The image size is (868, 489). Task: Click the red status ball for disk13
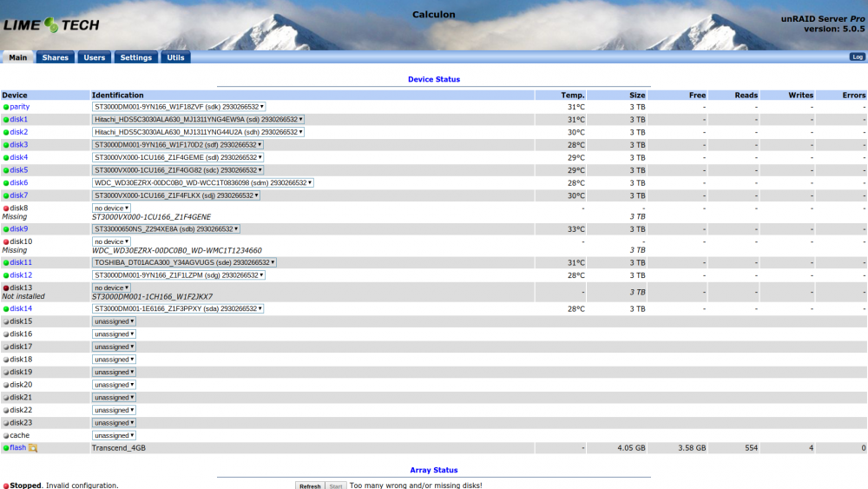pyautogui.click(x=6, y=288)
